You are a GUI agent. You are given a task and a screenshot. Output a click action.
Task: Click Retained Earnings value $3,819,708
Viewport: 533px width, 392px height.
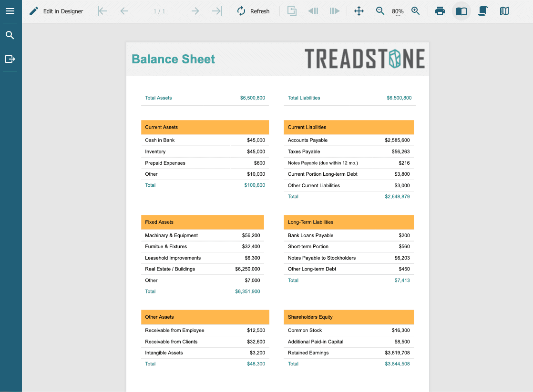[398, 352]
